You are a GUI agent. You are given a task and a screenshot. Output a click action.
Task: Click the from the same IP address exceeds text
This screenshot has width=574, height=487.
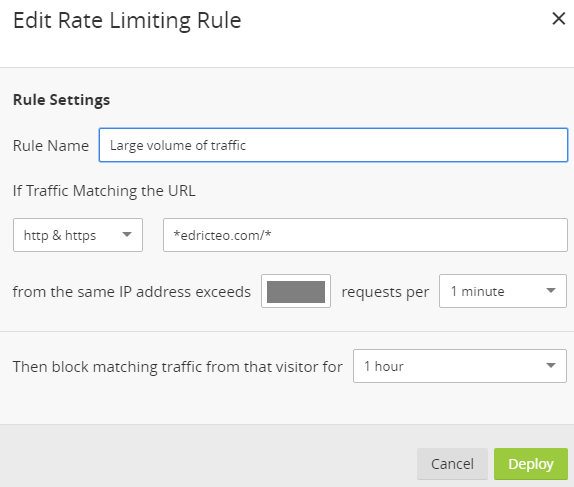pyautogui.click(x=132, y=292)
